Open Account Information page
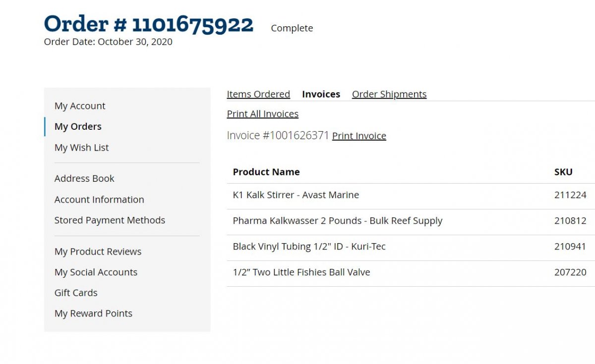This screenshot has height=364, width=595. tap(99, 200)
